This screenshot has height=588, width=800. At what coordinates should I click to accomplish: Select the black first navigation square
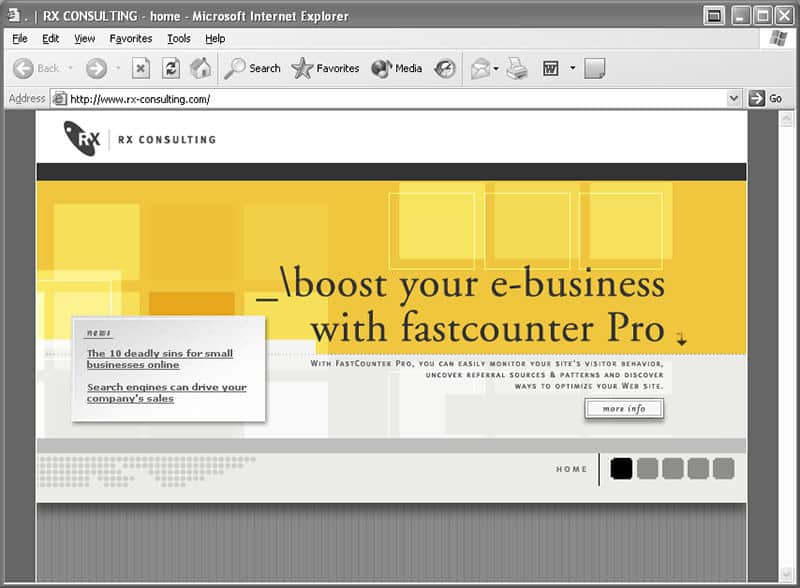(621, 469)
